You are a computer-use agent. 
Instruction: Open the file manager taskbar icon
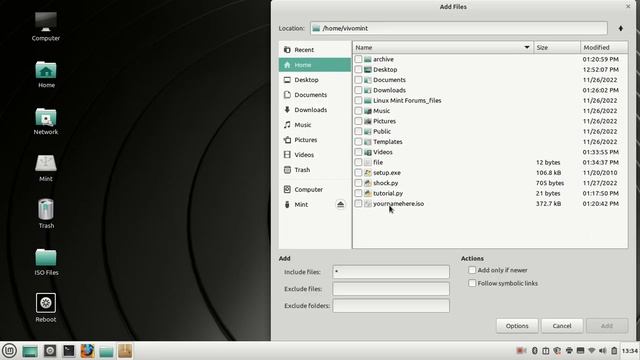coord(106,351)
